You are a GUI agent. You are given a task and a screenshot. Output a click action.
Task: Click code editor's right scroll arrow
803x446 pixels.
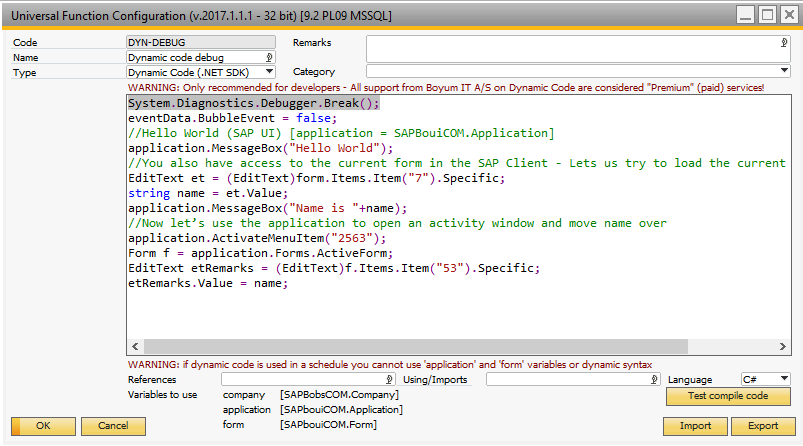coord(783,347)
